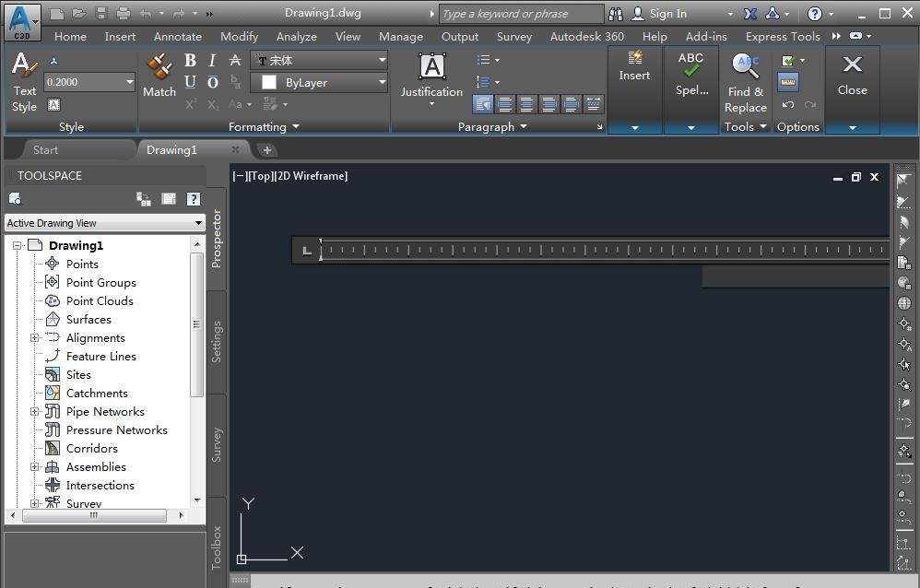This screenshot has width=920, height=588.
Task: Select Corridors in the tree
Action: pos(92,448)
